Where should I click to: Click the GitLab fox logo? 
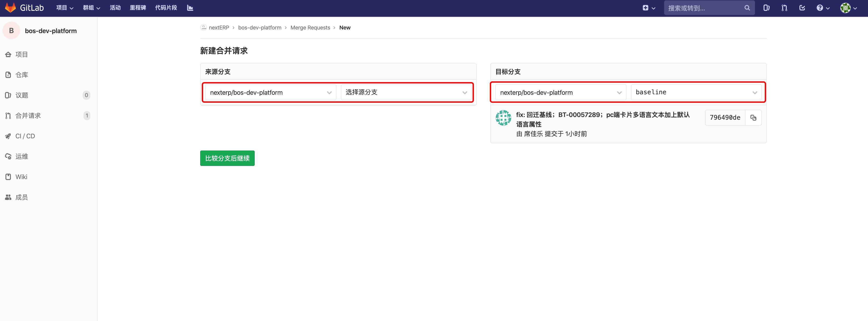[10, 8]
